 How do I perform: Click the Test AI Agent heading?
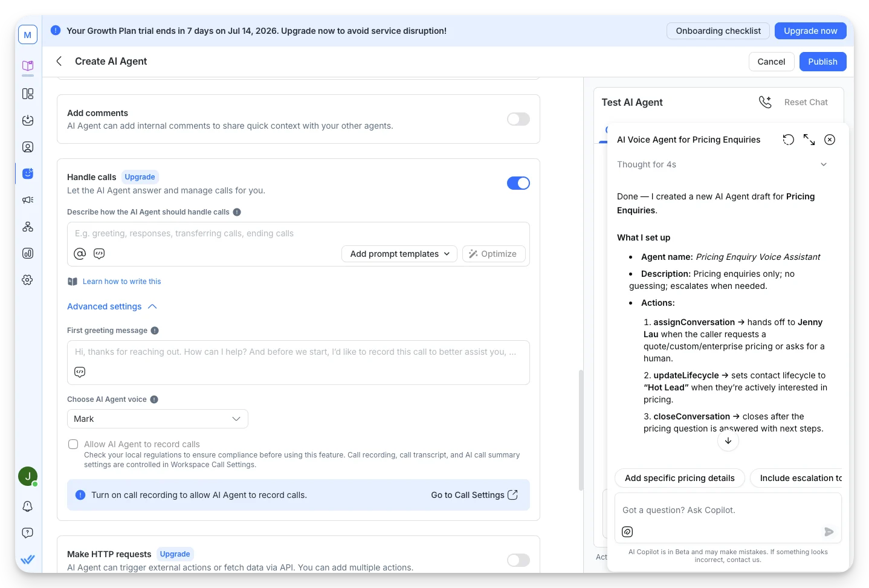pos(632,102)
